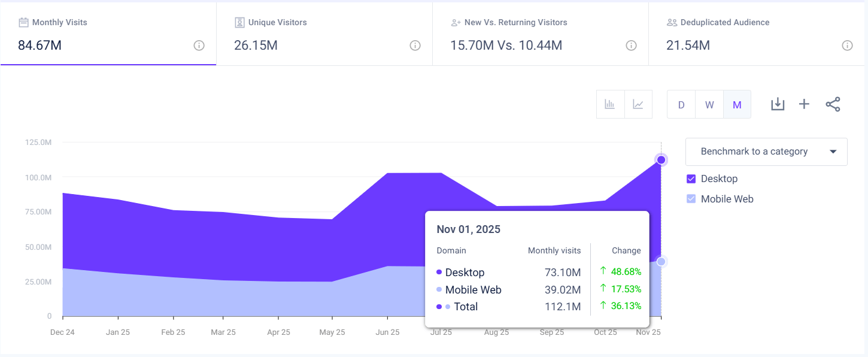The image size is (868, 357).
Task: Switch chart to bar view
Action: click(x=610, y=104)
